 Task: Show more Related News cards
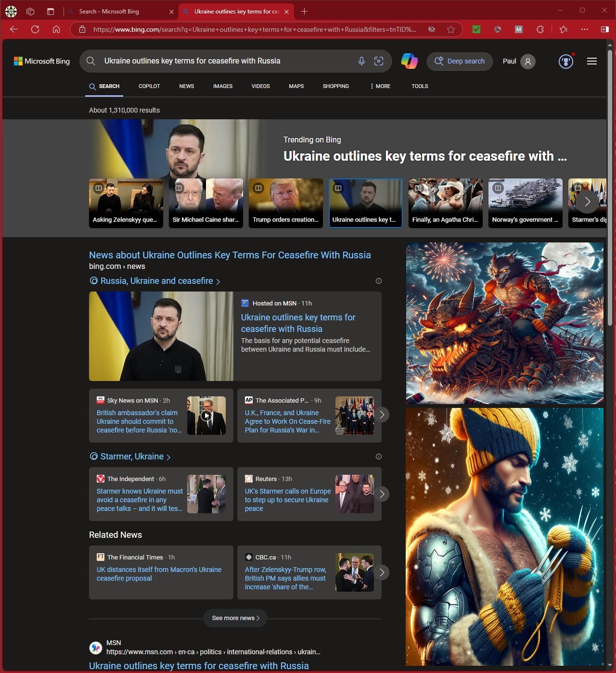point(382,572)
